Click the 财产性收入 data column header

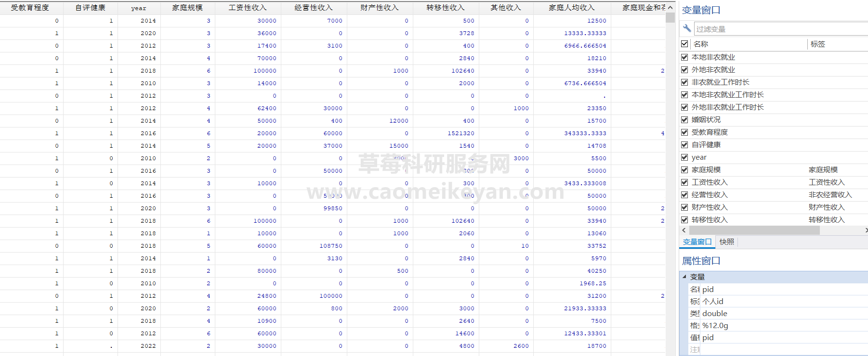[380, 8]
